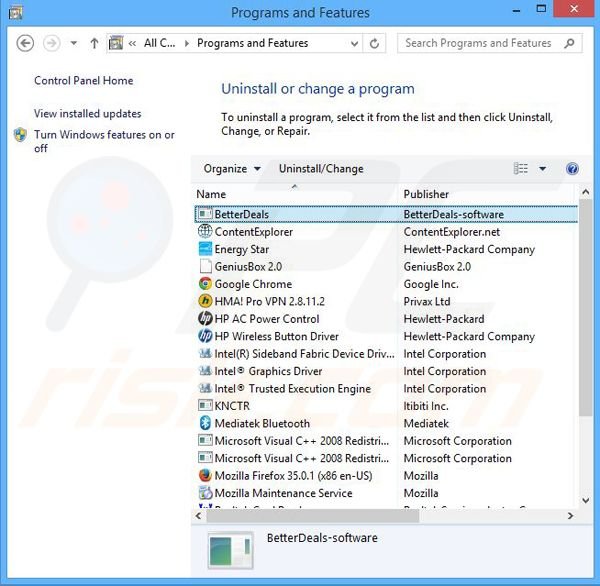Click the HMA! Pro VPN icon

point(205,301)
